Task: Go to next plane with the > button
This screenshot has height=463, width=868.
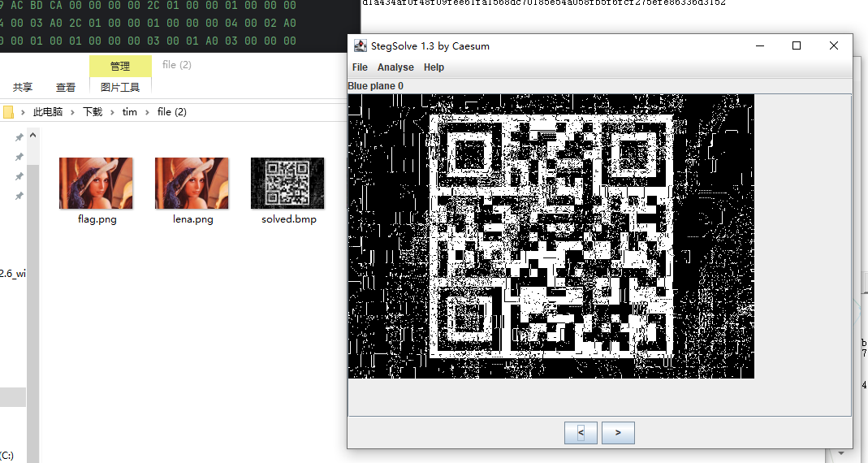Action: 618,432
